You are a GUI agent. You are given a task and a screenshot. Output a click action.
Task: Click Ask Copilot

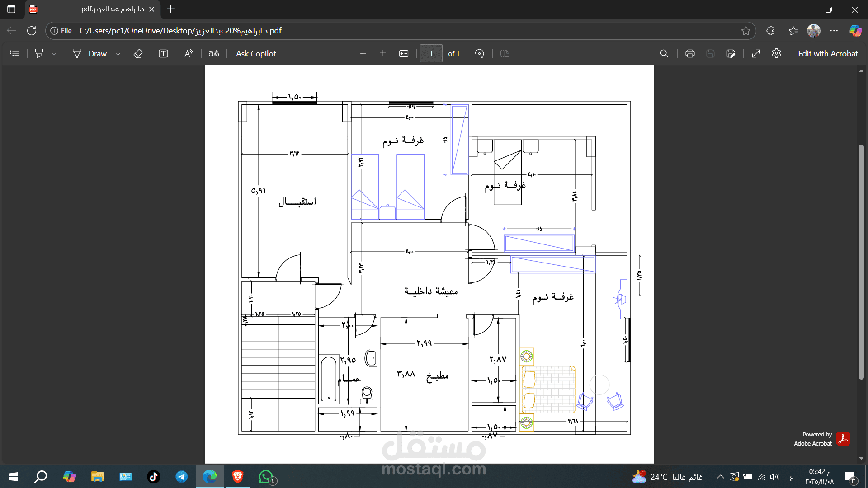[x=256, y=53]
